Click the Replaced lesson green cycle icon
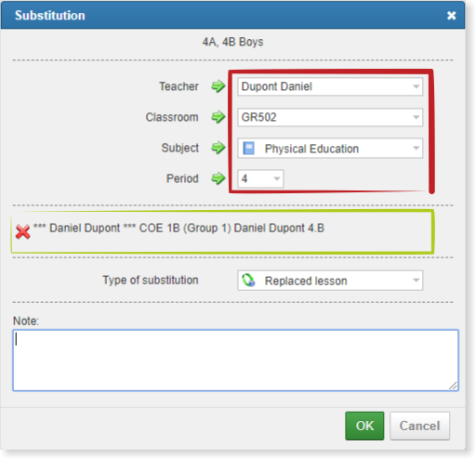The width and height of the screenshot is (476, 459). tap(248, 281)
